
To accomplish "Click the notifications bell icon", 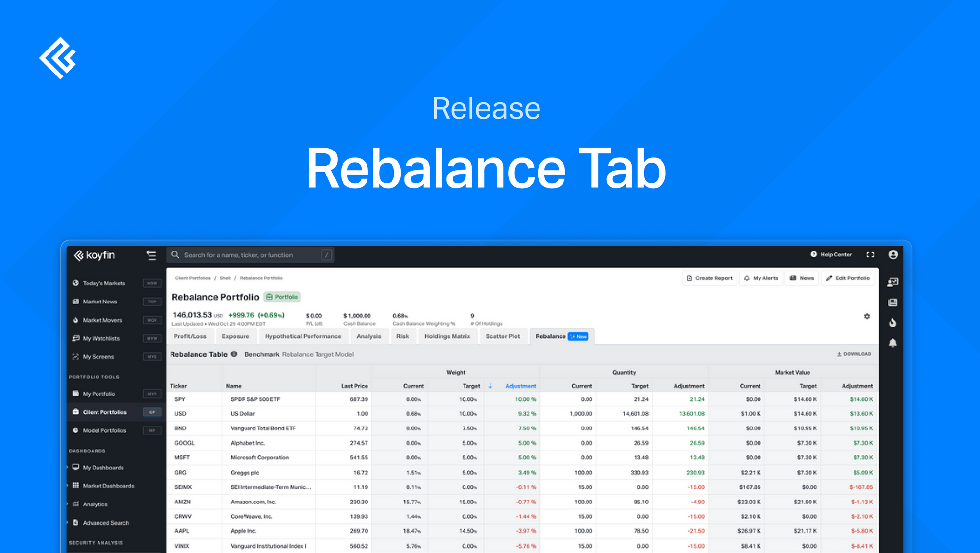I will [x=893, y=343].
